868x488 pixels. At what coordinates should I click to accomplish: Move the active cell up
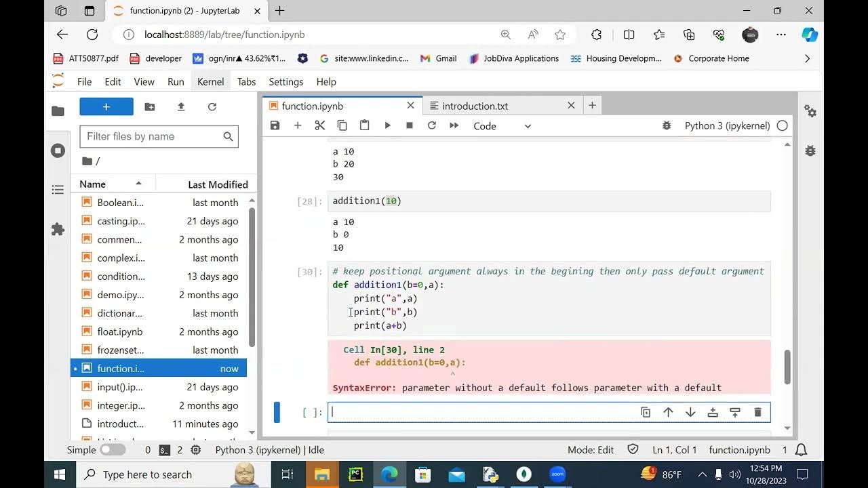[x=668, y=412]
